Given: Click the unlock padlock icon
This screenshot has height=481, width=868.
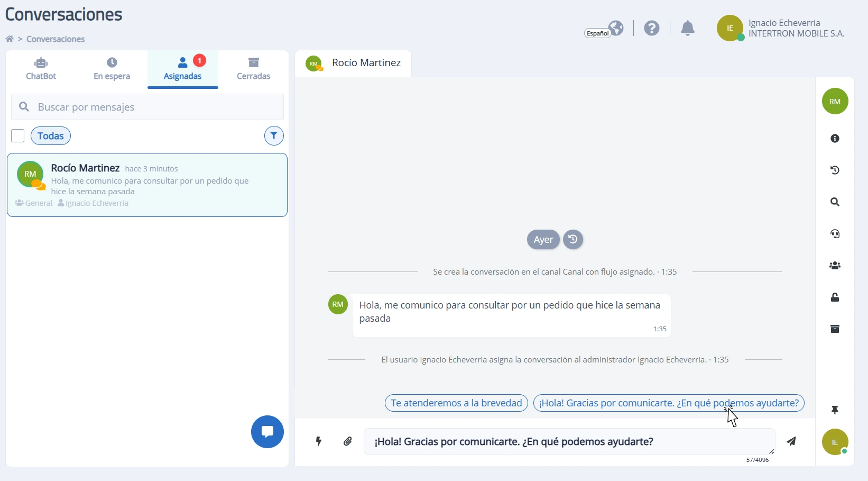Looking at the screenshot, I should (x=835, y=297).
